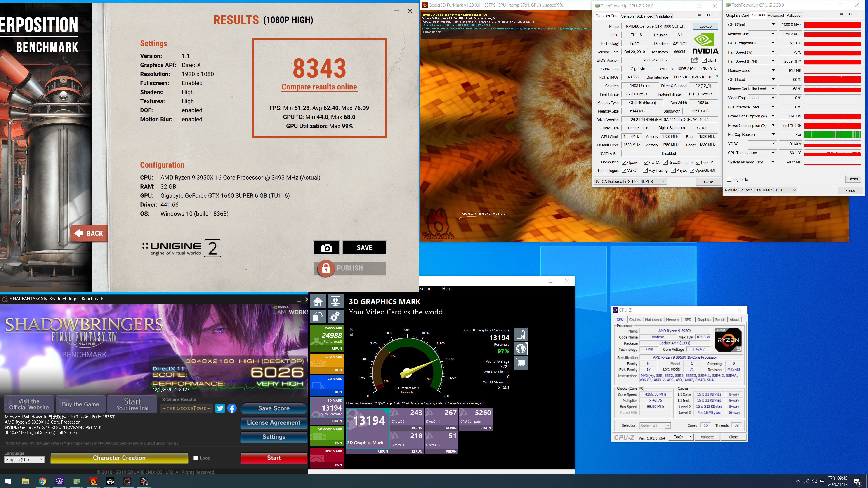Open the Memory Clock sensor dropdown arrow
This screenshot has height=488, width=868.
tap(773, 34)
